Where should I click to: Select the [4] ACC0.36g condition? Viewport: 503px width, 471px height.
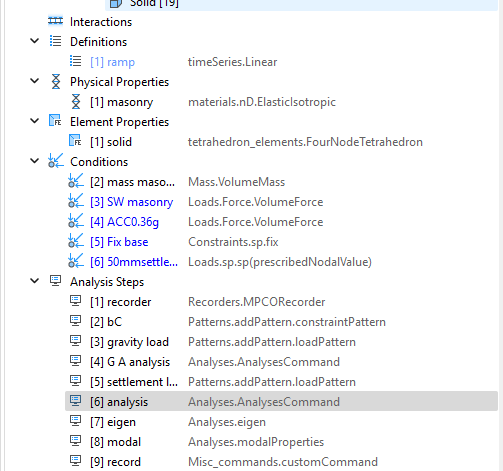coord(124,222)
